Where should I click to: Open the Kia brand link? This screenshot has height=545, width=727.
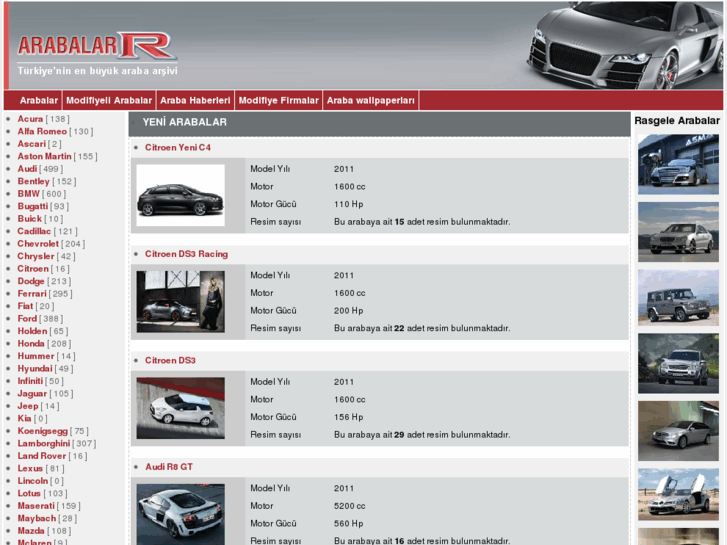24,419
